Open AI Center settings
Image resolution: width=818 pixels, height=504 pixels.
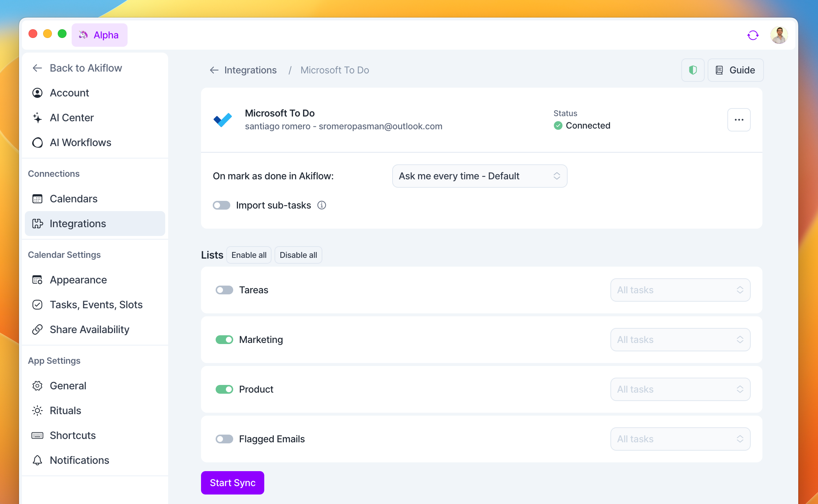pos(95,118)
